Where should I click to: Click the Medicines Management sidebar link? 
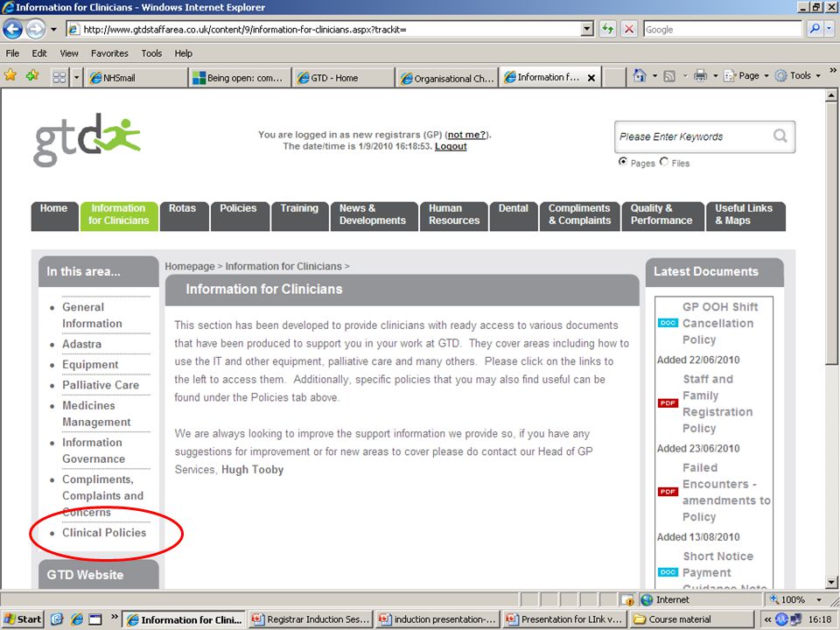coord(96,414)
